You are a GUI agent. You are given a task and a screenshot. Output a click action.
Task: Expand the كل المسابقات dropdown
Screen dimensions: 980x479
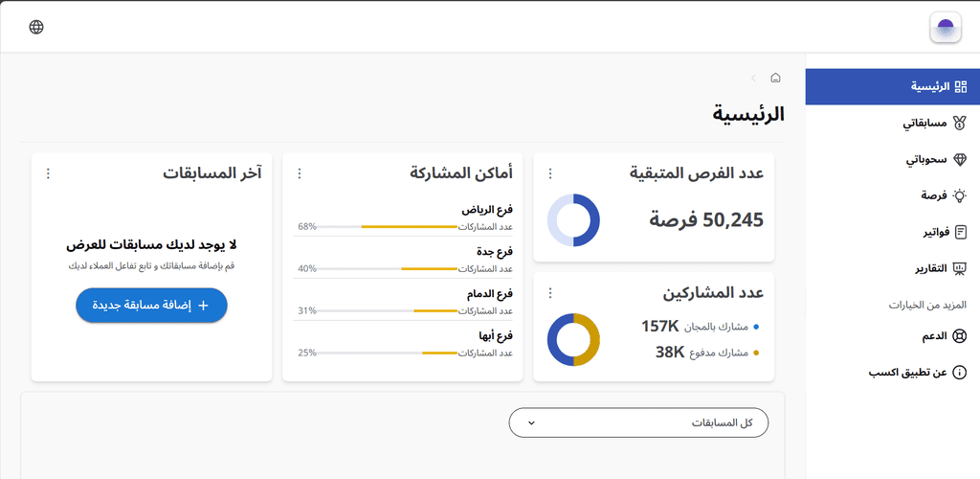click(x=638, y=422)
